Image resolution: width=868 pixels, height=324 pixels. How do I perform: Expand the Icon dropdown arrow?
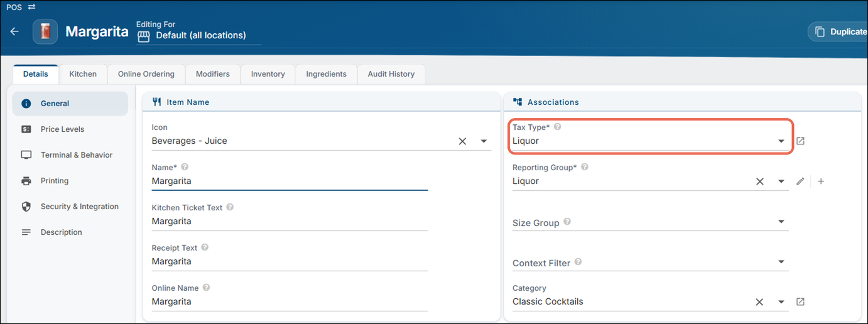[x=484, y=141]
